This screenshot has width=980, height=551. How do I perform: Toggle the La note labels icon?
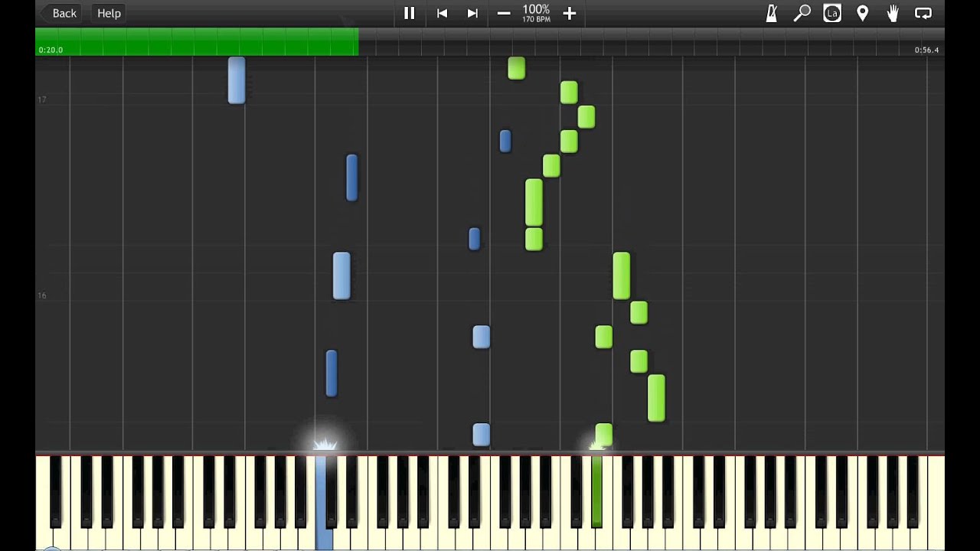tap(832, 13)
